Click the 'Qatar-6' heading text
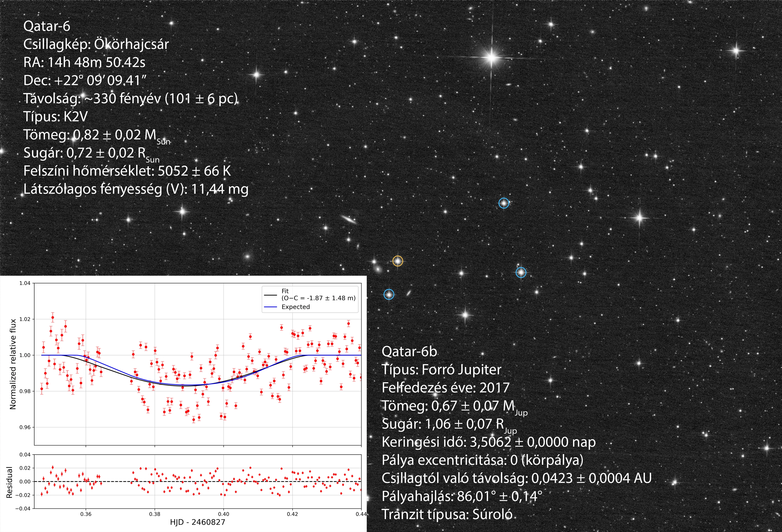Image resolution: width=782 pixels, height=532 pixels. 47,26
